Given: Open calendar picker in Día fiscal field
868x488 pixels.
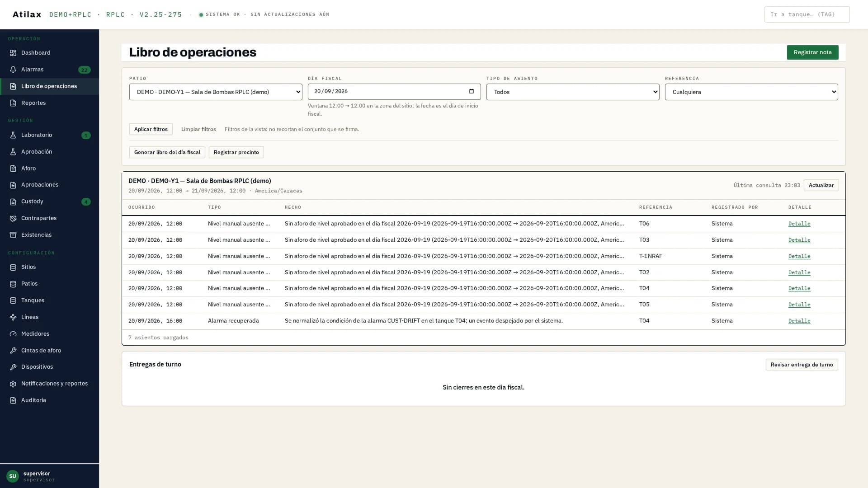Looking at the screenshot, I should (x=472, y=91).
